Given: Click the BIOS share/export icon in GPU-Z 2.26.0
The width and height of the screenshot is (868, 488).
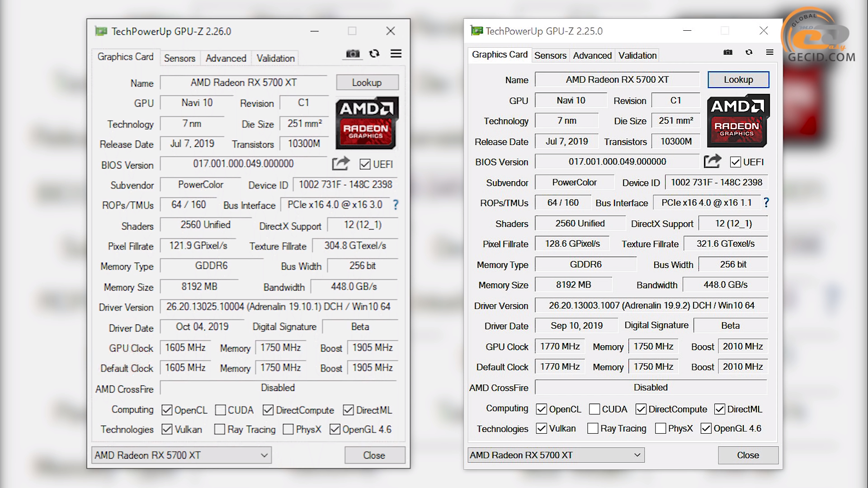Looking at the screenshot, I should (341, 163).
